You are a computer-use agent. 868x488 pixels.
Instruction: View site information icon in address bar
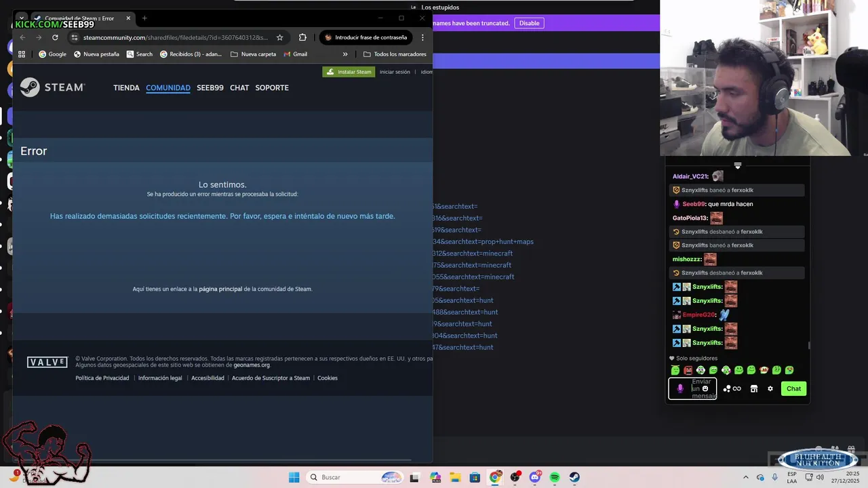click(75, 37)
